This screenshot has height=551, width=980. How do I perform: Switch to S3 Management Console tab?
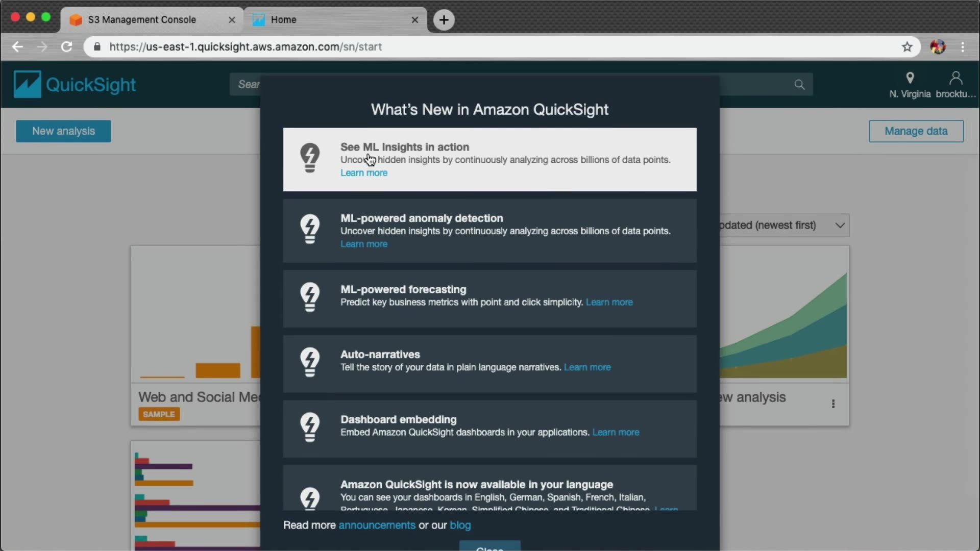click(142, 19)
